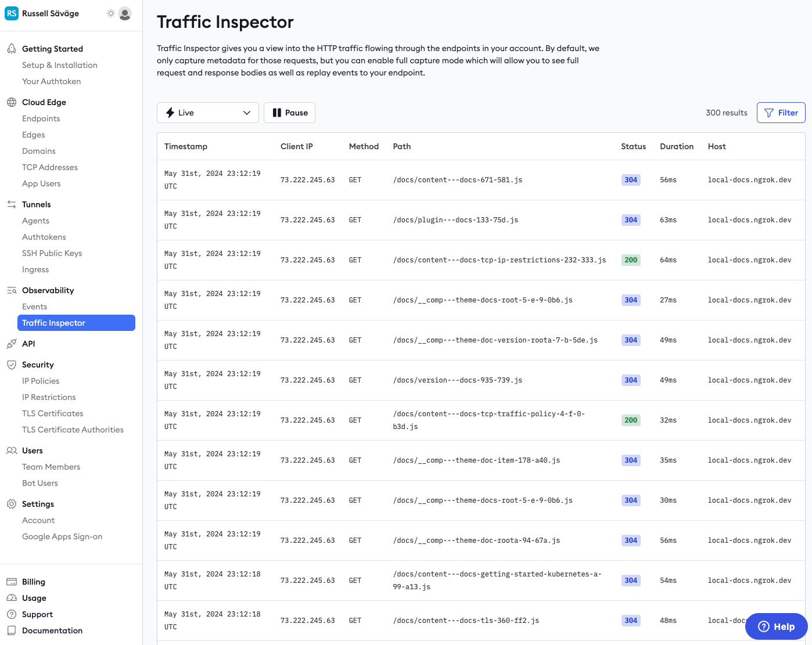Click the Usage gauge icon
This screenshot has width=812, height=645.
tap(12, 598)
